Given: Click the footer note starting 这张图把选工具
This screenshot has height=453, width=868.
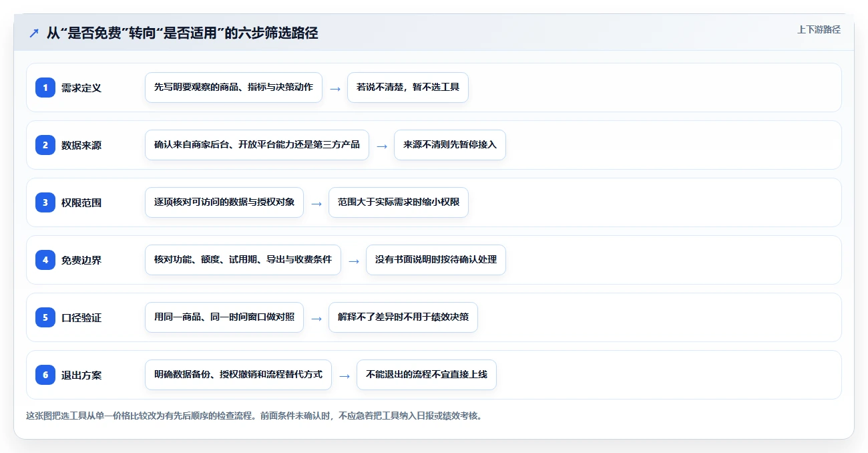Looking at the screenshot, I should (x=254, y=416).
